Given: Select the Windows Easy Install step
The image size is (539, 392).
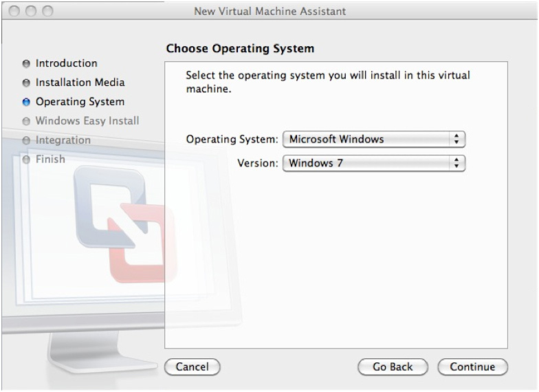Looking at the screenshot, I should point(87,121).
